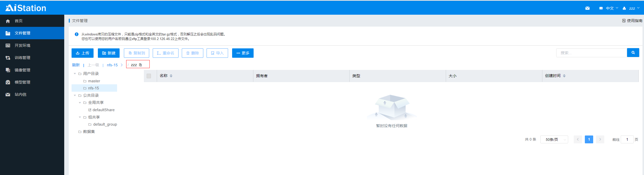Click the 刷新 refresh link
The width and height of the screenshot is (644, 175).
pyautogui.click(x=76, y=65)
